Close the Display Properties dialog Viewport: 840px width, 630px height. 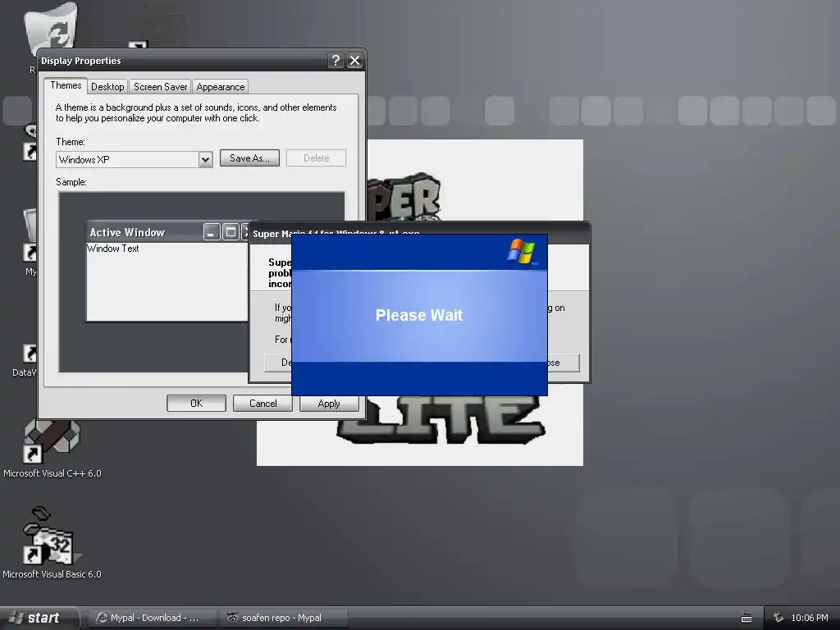[354, 61]
